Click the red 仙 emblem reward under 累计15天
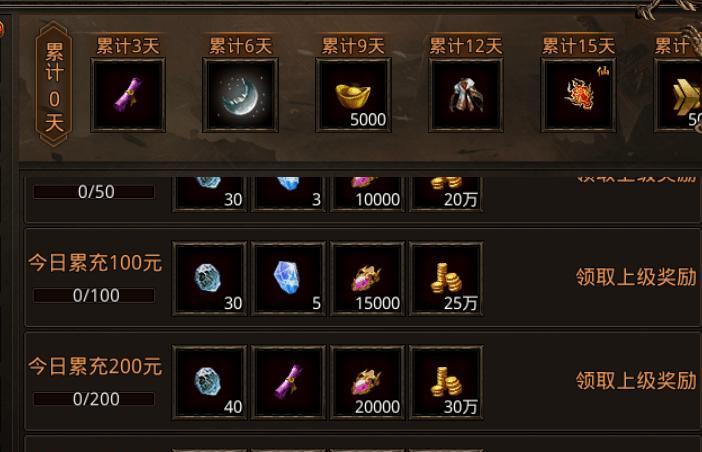This screenshot has width=702, height=452. 578,95
